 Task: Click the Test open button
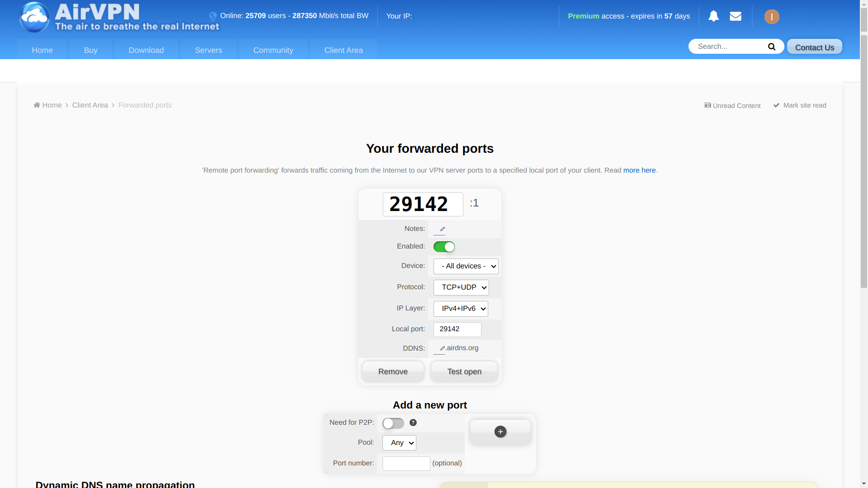pos(464,371)
